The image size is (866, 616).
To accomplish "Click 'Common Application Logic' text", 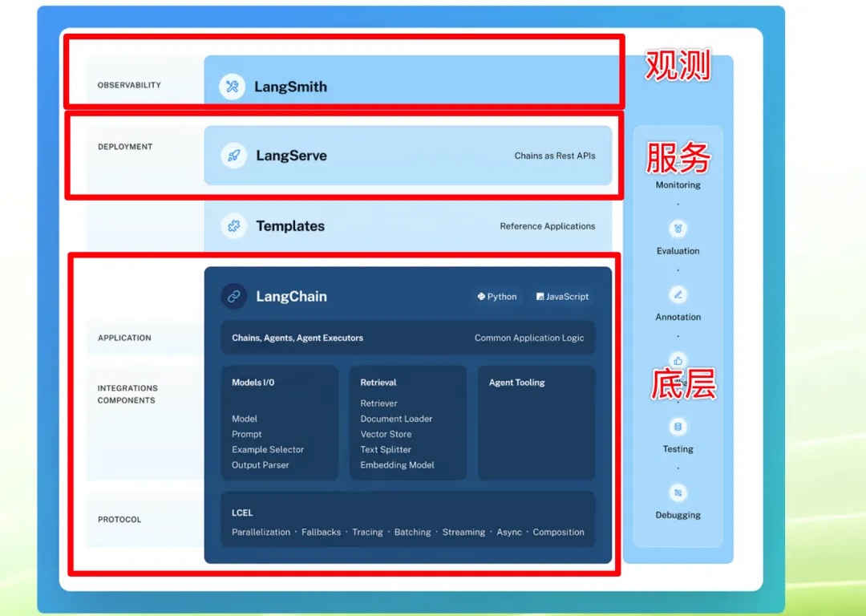I will pyautogui.click(x=529, y=338).
